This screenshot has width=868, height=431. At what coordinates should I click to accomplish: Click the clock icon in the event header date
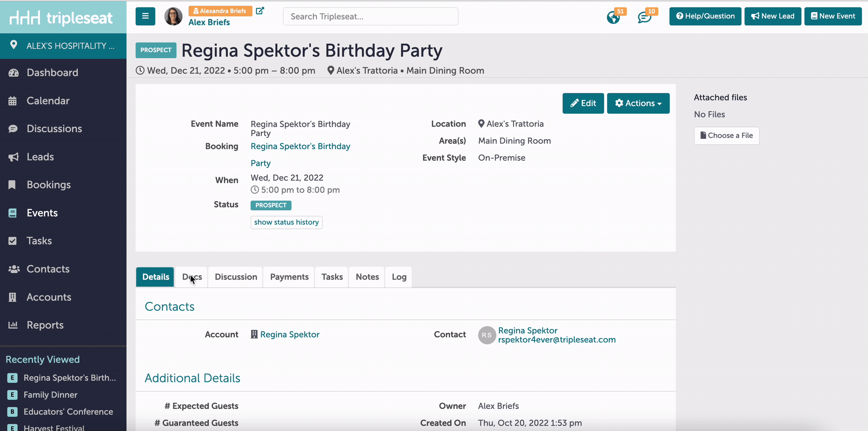pyautogui.click(x=140, y=70)
